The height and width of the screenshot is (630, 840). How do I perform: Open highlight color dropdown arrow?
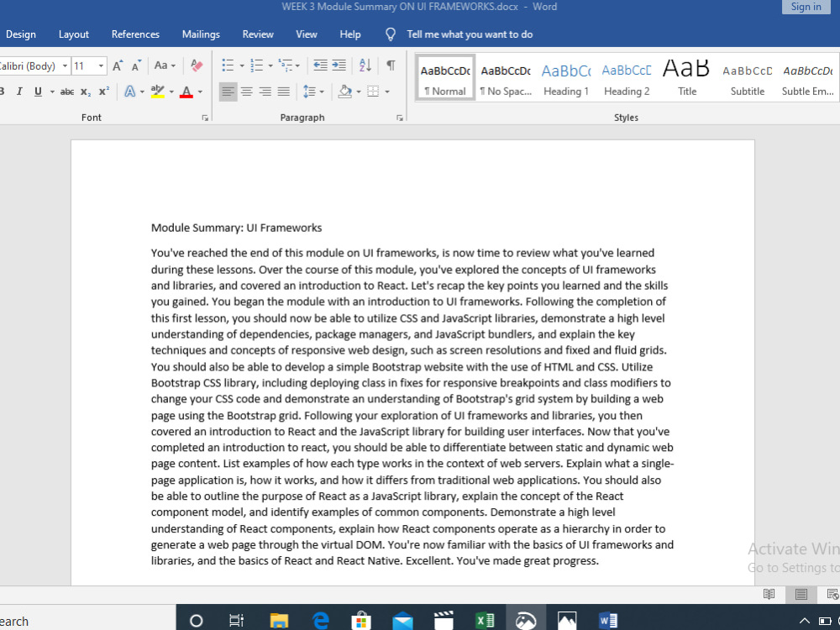pos(171,92)
